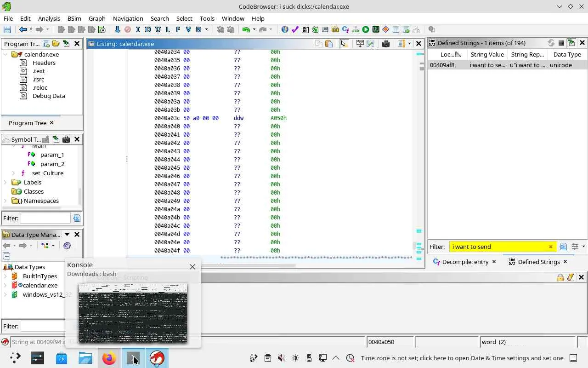588x368 pixels.
Task: Click the open folder icon in Program Trees header
Action: 56,44
